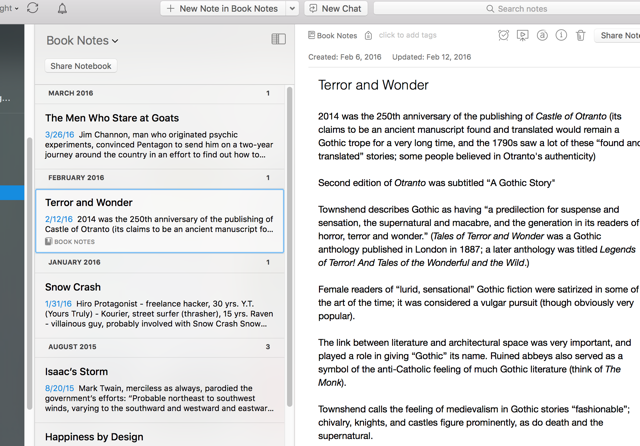Toggle the note list view options icon
This screenshot has width=640, height=446.
(279, 39)
